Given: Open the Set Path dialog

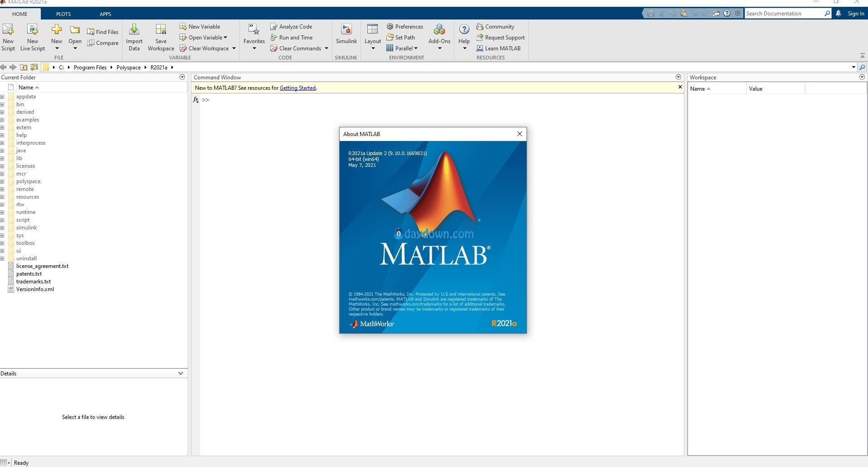Looking at the screenshot, I should click(400, 38).
